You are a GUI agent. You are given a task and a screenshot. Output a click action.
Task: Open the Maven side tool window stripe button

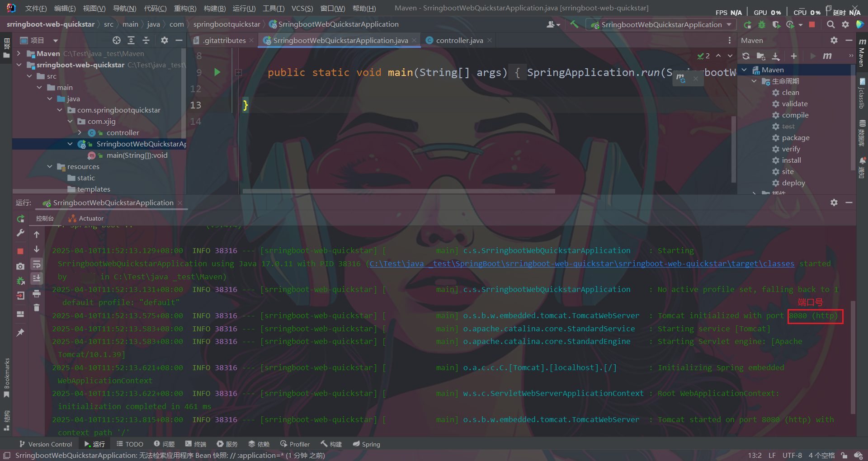click(862, 52)
